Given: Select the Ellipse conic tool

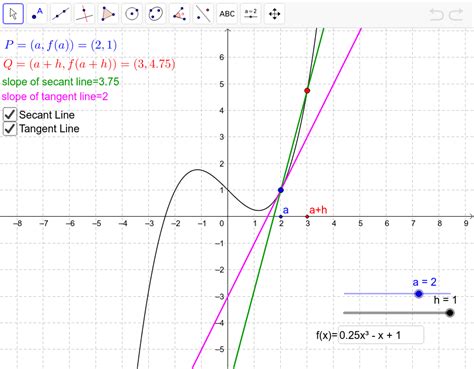Looking at the screenshot, I should 155,14.
